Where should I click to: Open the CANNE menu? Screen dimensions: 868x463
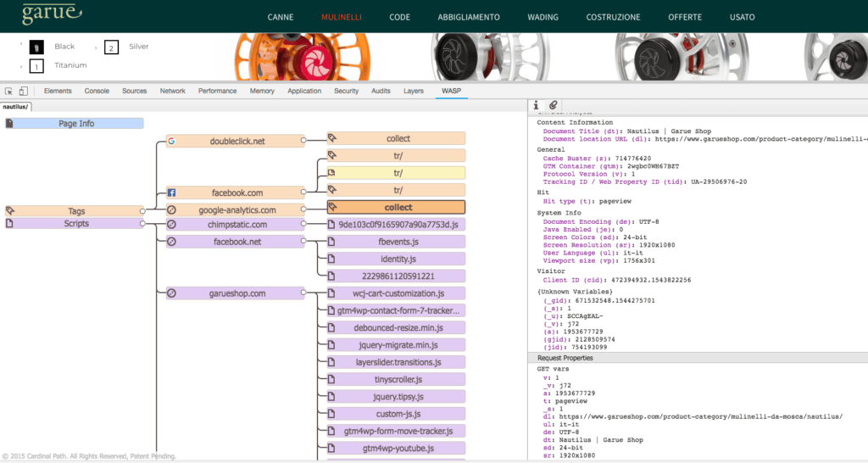(280, 17)
